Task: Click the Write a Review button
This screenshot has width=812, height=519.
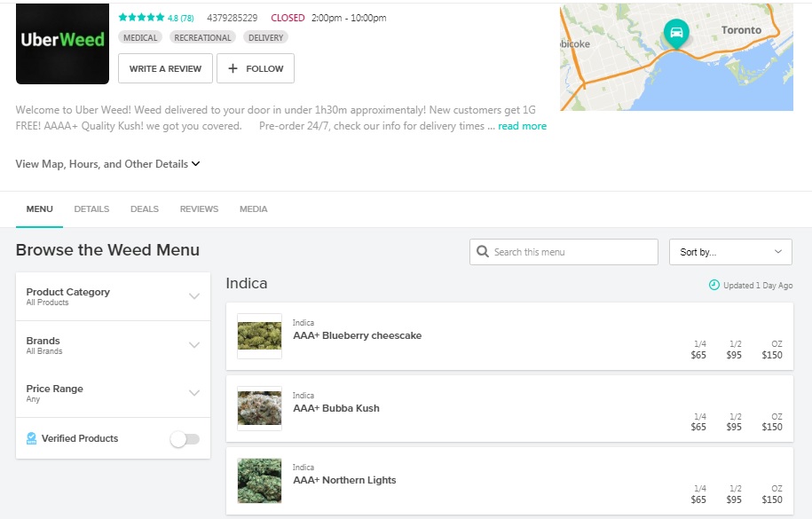Action: [164, 68]
